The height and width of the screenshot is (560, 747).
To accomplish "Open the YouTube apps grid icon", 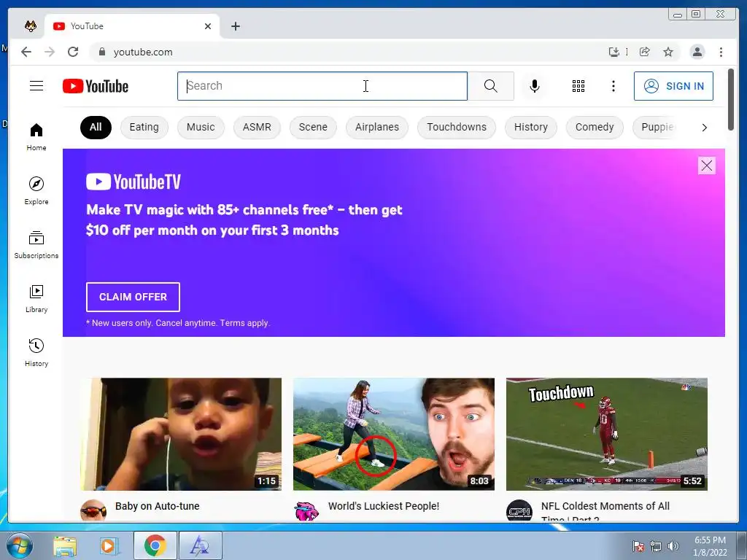I will pos(578,86).
